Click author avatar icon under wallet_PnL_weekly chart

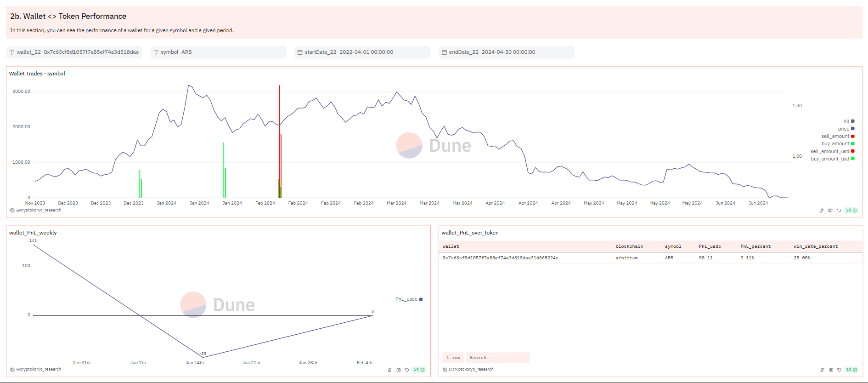[12, 370]
